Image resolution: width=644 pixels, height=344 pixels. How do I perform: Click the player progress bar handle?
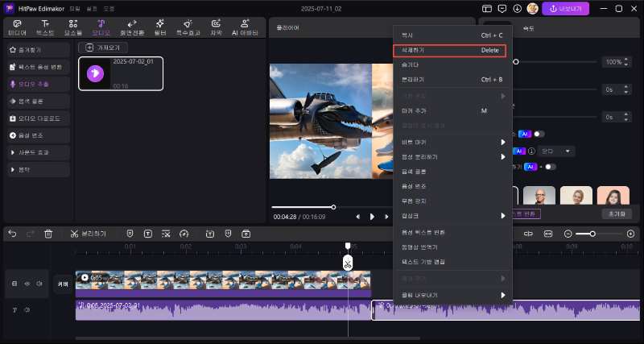coord(333,207)
